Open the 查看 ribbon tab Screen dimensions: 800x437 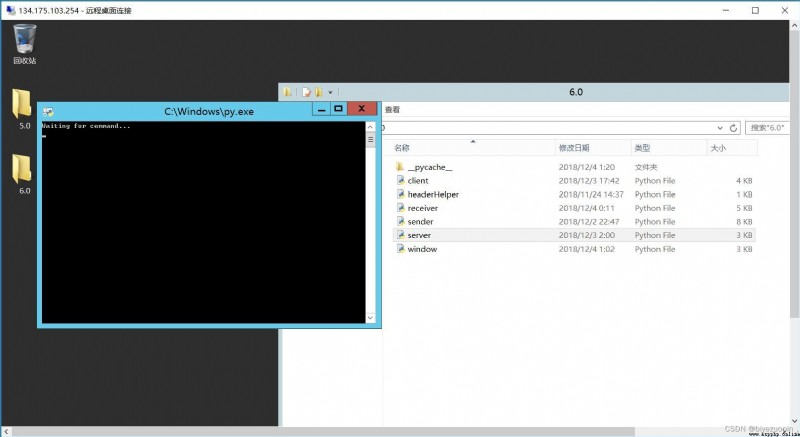392,109
